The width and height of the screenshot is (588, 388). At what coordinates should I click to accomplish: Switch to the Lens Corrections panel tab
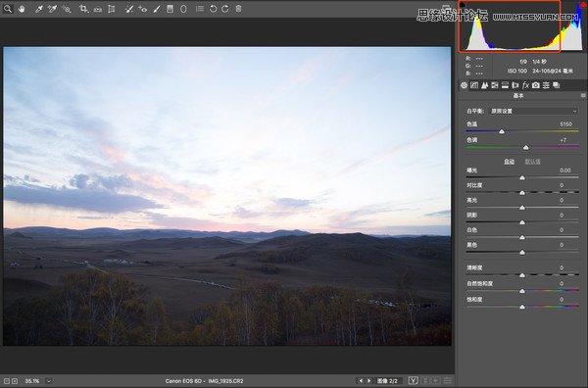(x=514, y=85)
